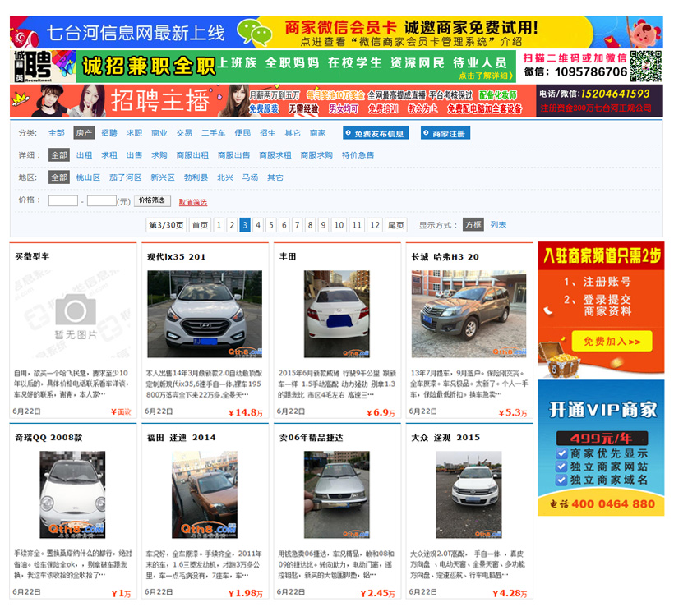Open the 奇瑞QQ 2008款 car photo

(72, 494)
